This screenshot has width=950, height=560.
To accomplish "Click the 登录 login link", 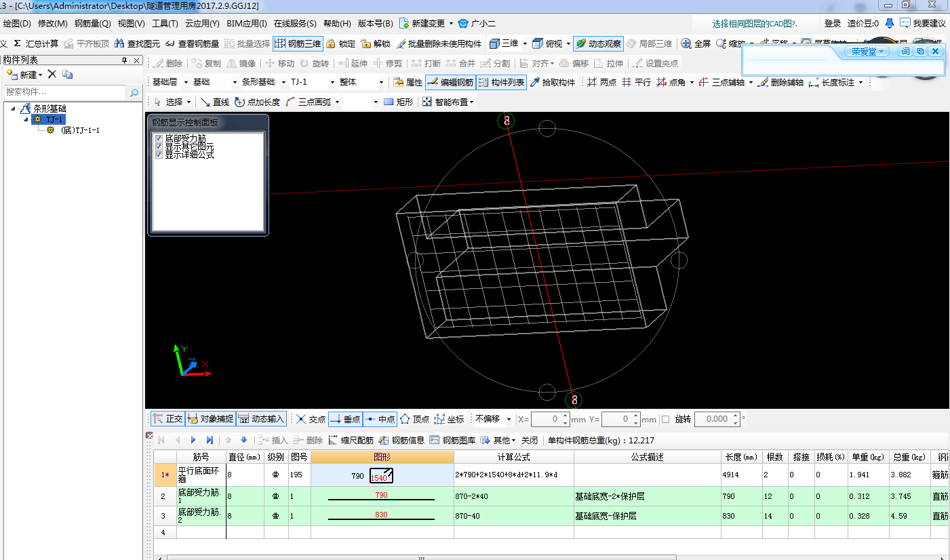I will [x=833, y=23].
